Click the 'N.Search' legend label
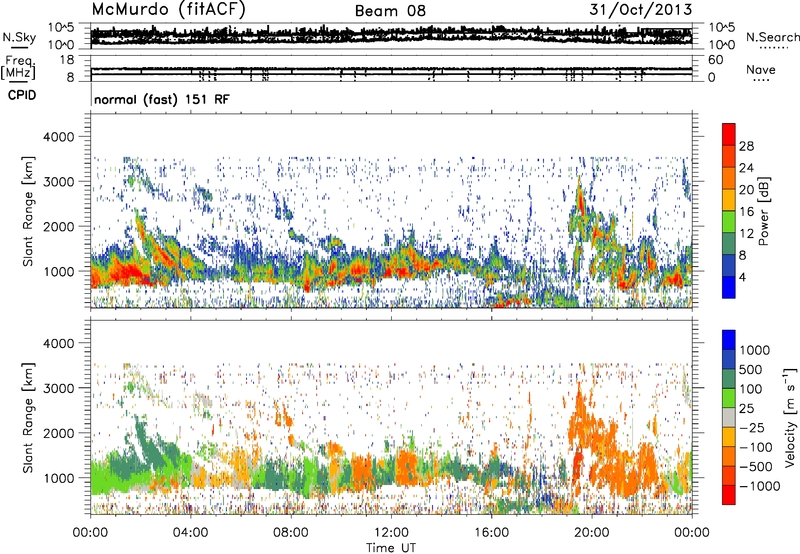 tap(773, 37)
